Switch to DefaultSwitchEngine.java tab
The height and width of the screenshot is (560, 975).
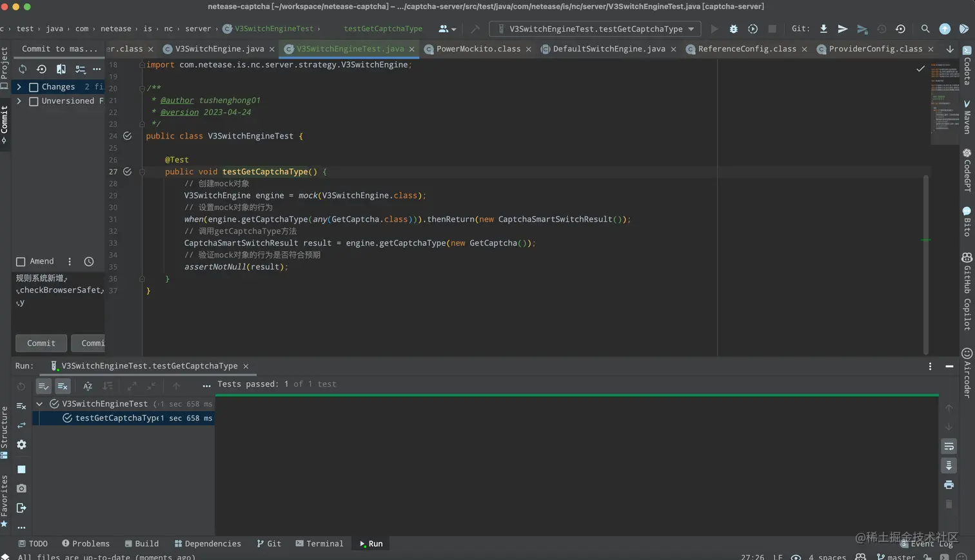(608, 49)
